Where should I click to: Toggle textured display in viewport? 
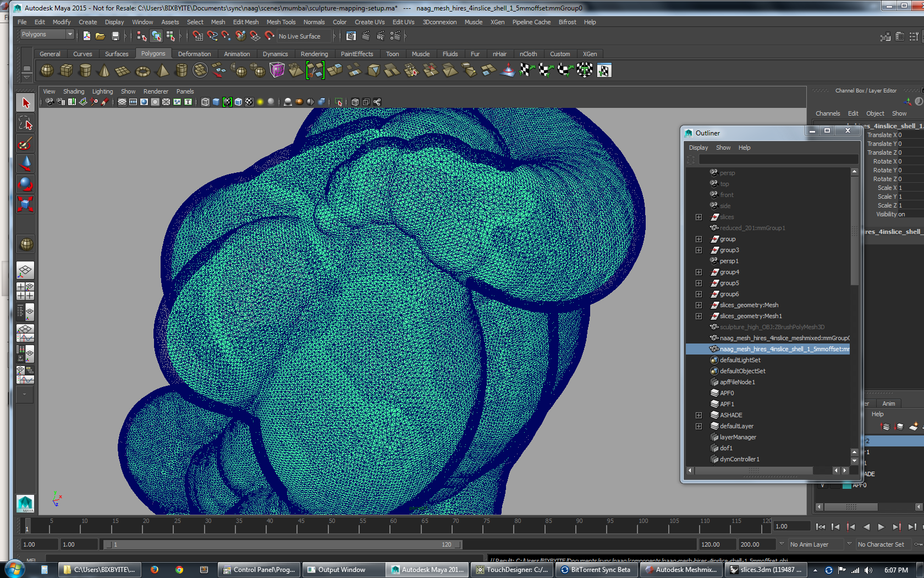coord(249,102)
